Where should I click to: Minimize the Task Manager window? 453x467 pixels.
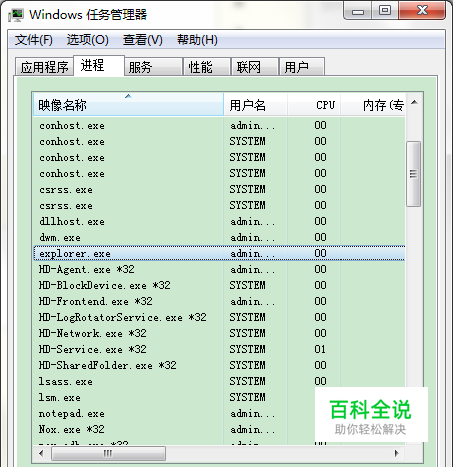358,11
